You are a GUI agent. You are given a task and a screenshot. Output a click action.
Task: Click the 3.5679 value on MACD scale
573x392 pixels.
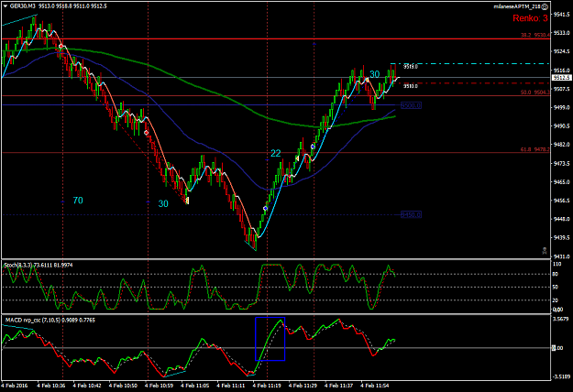pos(561,319)
